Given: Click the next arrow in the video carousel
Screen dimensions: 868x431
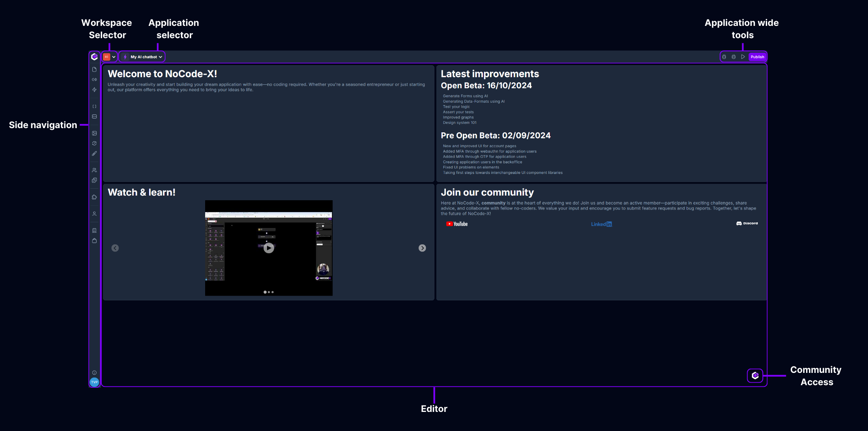Looking at the screenshot, I should [x=422, y=248].
